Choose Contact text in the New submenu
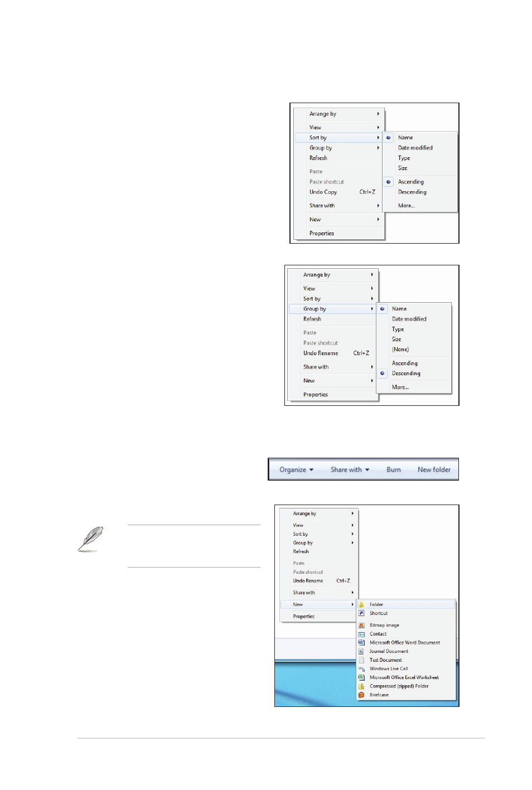The height and width of the screenshot is (790, 532). (378, 634)
